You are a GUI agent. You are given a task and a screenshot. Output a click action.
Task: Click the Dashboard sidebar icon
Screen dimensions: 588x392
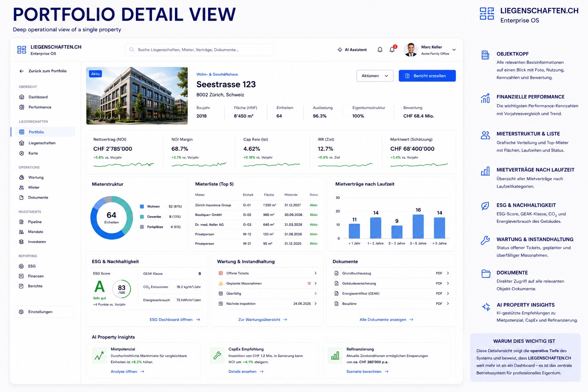click(x=21, y=97)
